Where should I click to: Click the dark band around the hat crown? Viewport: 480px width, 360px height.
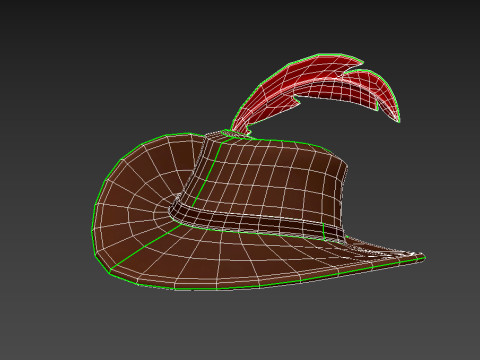click(257, 222)
